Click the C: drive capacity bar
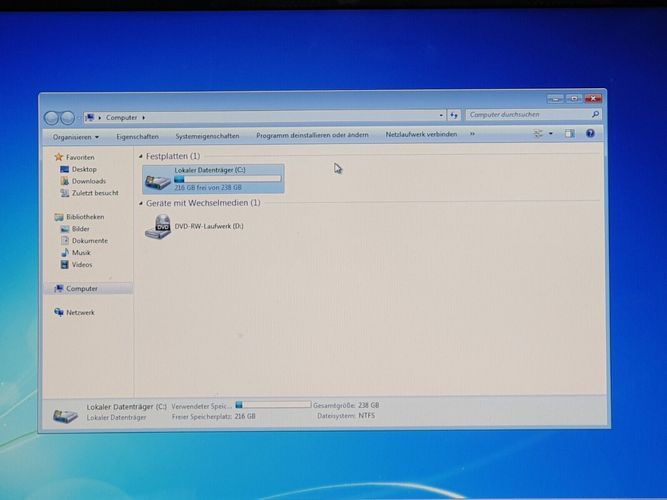This screenshot has width=667, height=500. [228, 179]
